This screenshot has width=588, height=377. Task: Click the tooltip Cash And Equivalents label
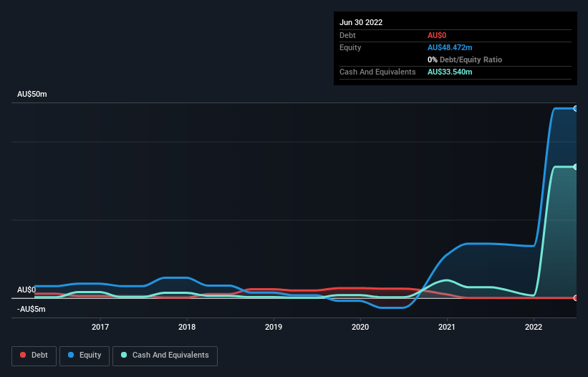[377, 72]
